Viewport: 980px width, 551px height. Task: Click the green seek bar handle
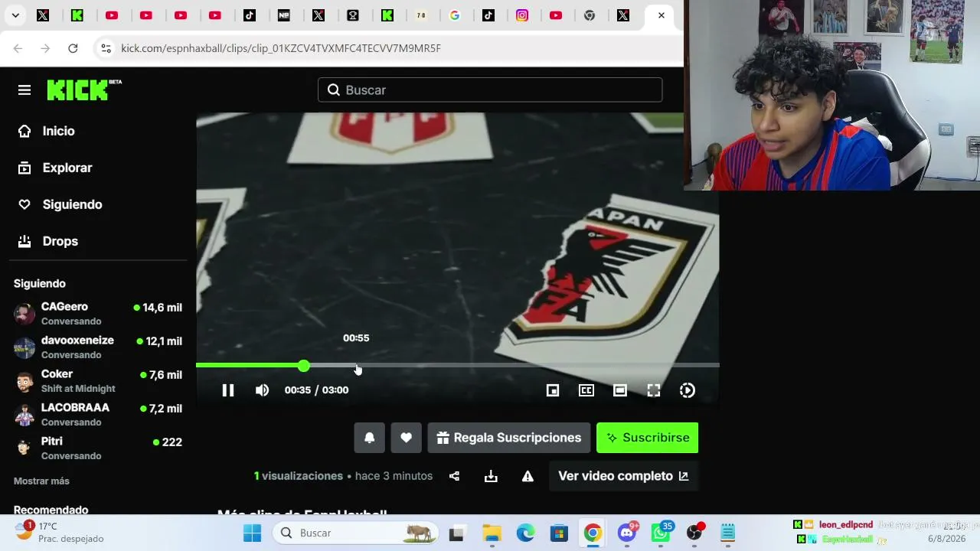point(304,366)
